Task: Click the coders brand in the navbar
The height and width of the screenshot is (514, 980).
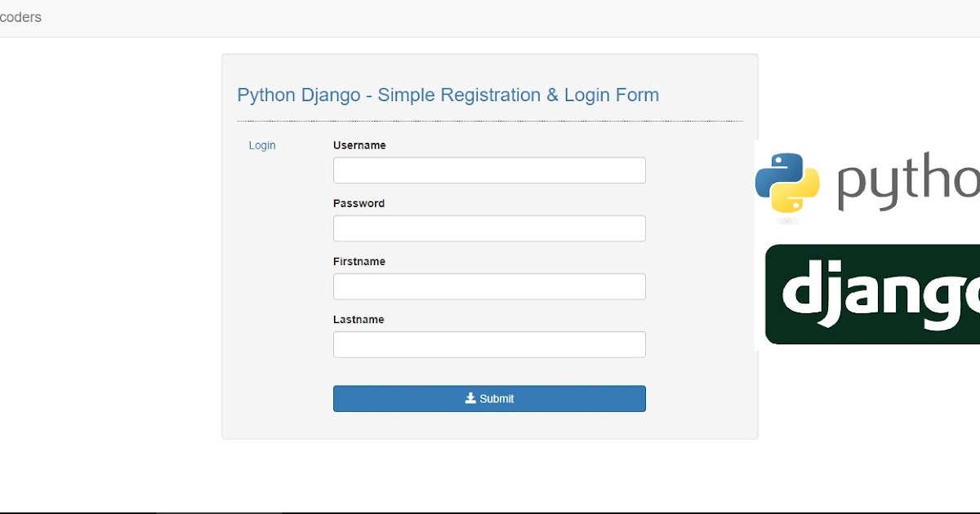Action: (x=22, y=17)
